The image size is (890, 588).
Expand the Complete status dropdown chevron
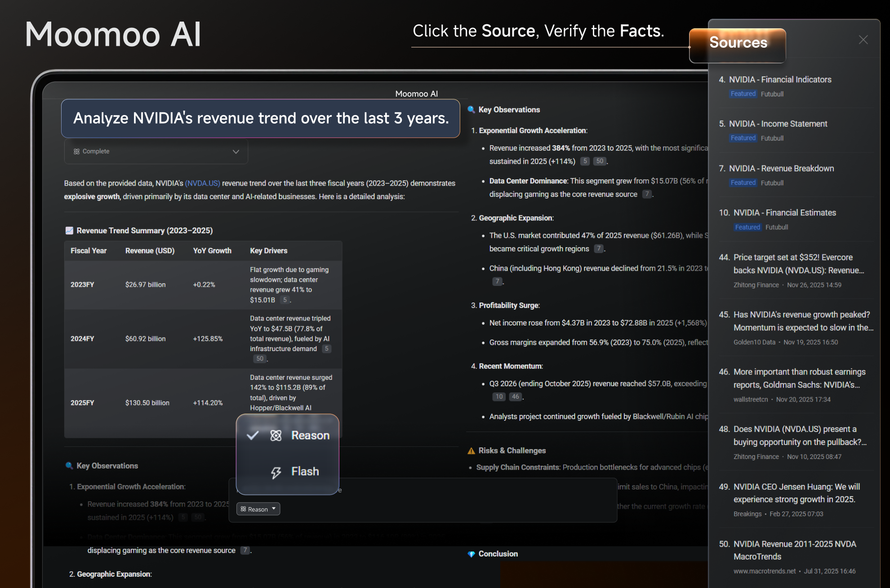(x=236, y=151)
